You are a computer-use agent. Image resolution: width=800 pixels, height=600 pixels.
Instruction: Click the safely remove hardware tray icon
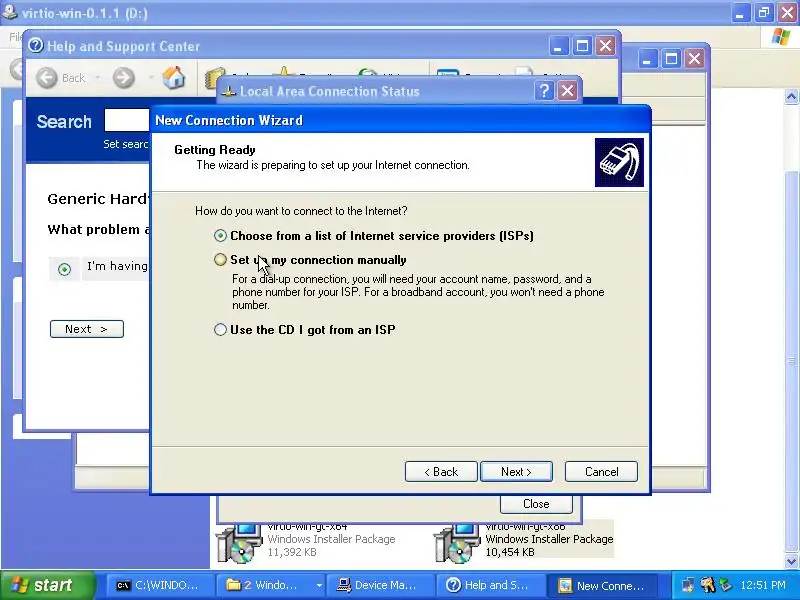click(726, 585)
